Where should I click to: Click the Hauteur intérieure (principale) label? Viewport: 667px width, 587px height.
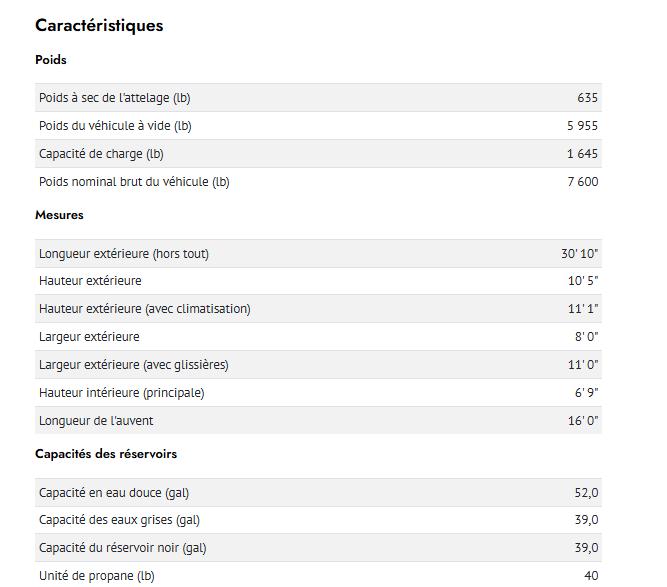coord(122,393)
